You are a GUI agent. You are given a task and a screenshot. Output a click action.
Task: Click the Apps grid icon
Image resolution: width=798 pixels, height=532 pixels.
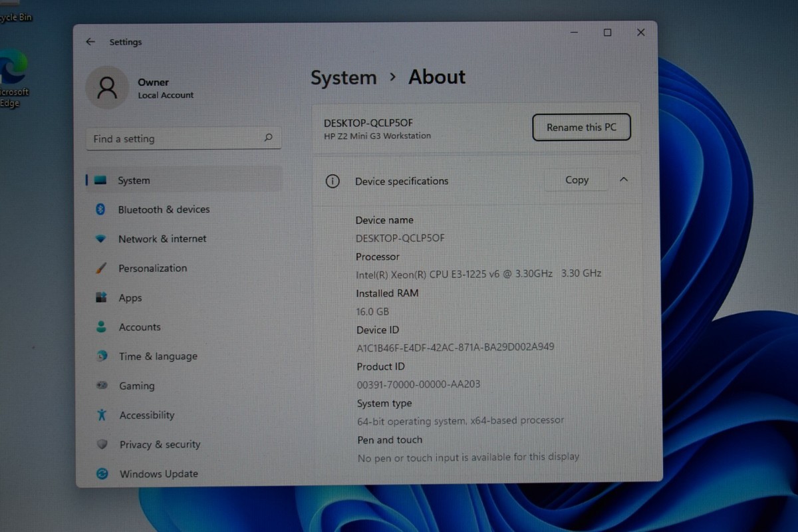tap(101, 297)
